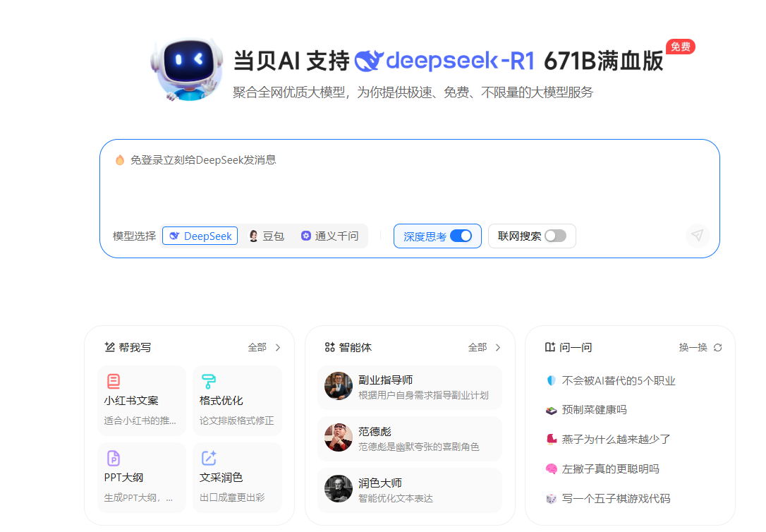This screenshot has width=766, height=532.
Task: Open 全部 in the 帮我写 panel
Action: (x=257, y=347)
